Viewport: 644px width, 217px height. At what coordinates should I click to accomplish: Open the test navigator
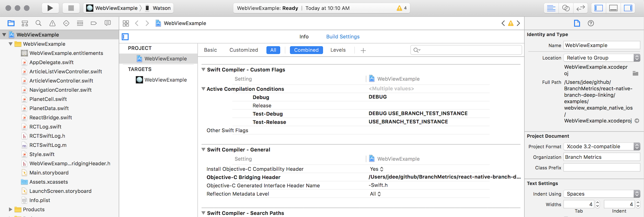pyautogui.click(x=66, y=23)
